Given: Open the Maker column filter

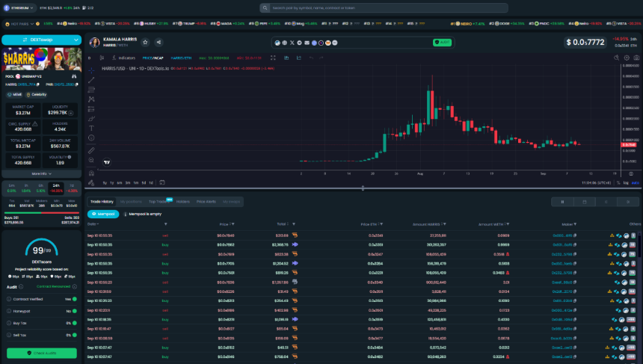Looking at the screenshot, I should [x=575, y=224].
